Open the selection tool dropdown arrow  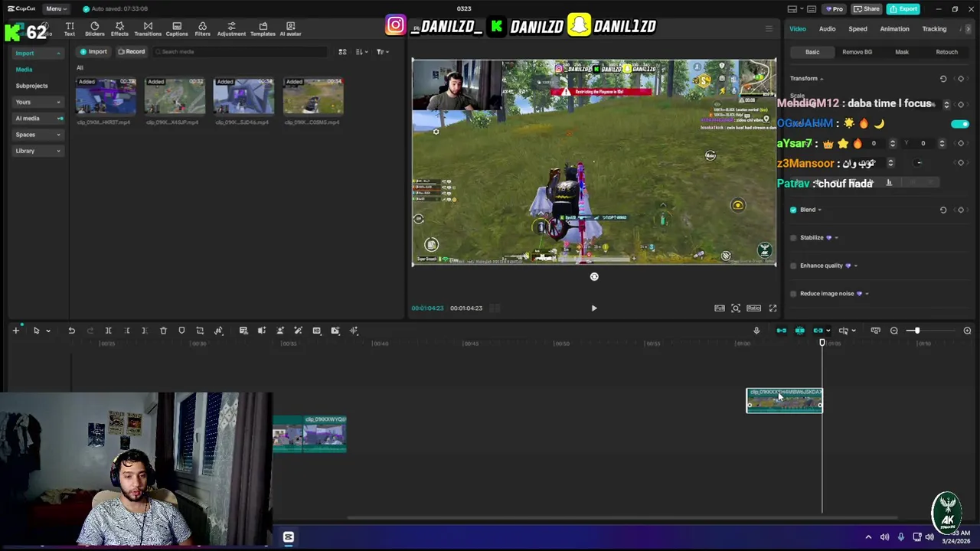coord(47,331)
